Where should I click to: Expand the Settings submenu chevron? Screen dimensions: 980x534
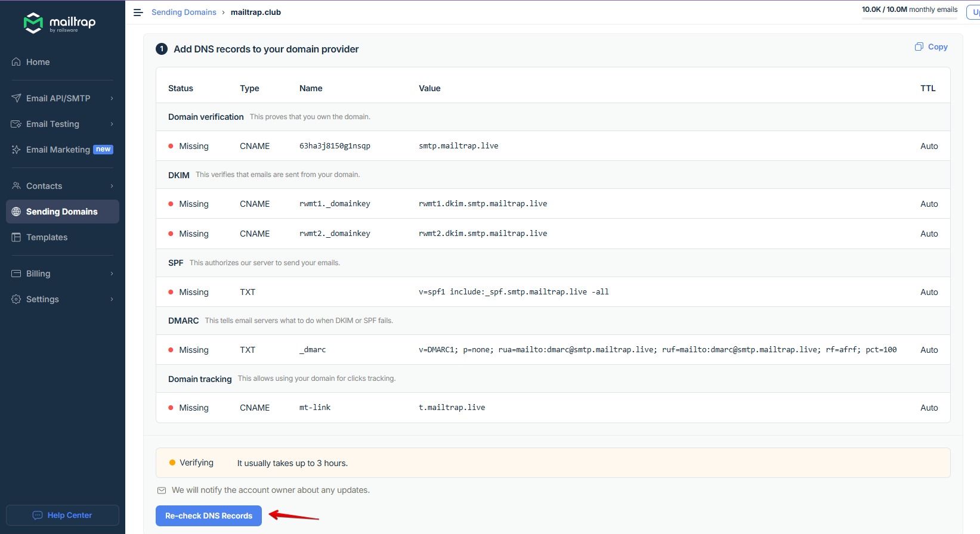(112, 299)
